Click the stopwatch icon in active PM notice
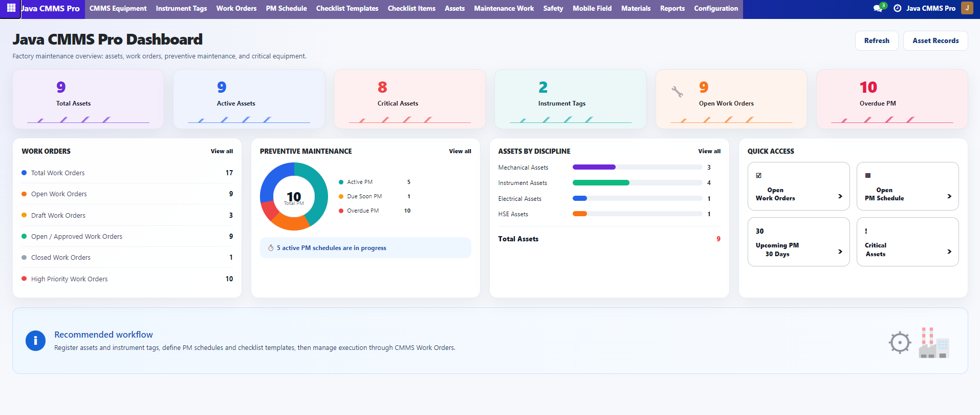The height and width of the screenshot is (415, 980). click(271, 248)
